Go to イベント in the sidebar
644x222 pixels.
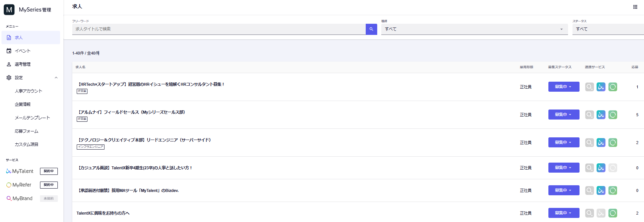tap(23, 51)
